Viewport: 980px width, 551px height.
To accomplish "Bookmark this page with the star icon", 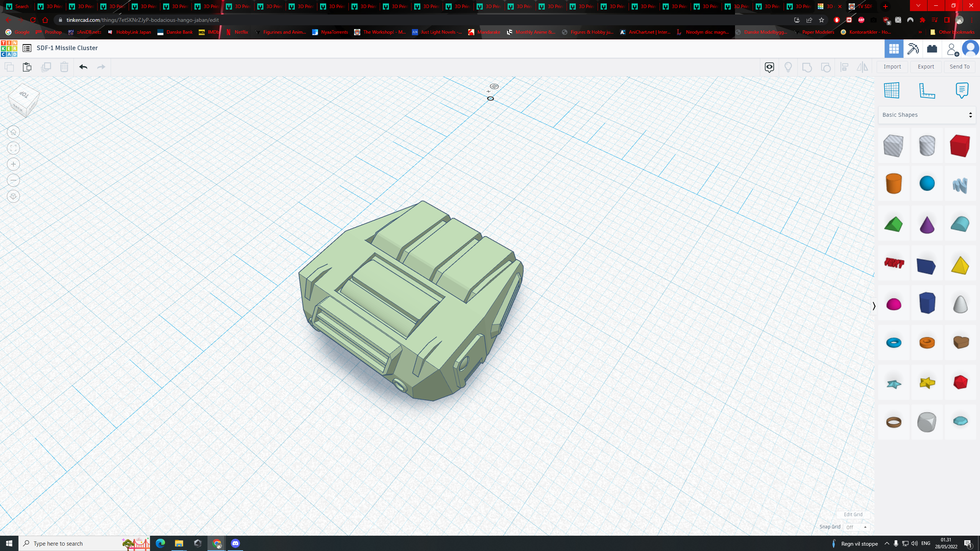I will pyautogui.click(x=822, y=20).
